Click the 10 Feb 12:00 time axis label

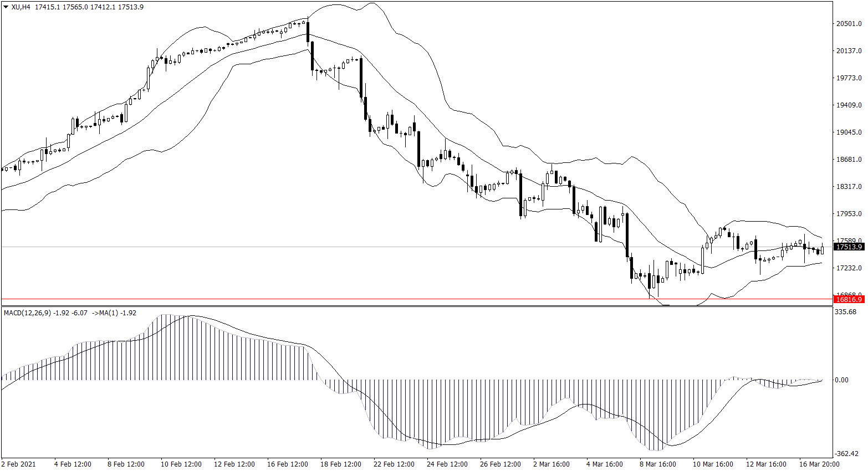tap(181, 464)
